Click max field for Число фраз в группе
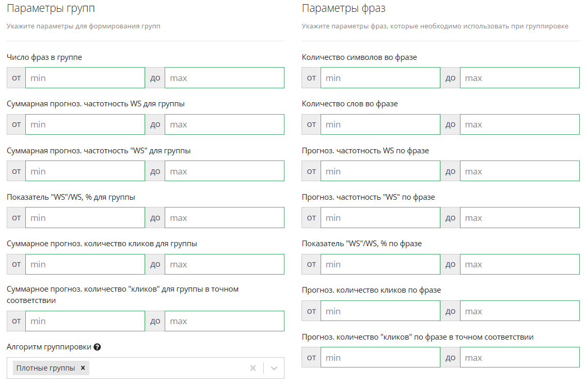Screen dimensions: 588x384 224,78
